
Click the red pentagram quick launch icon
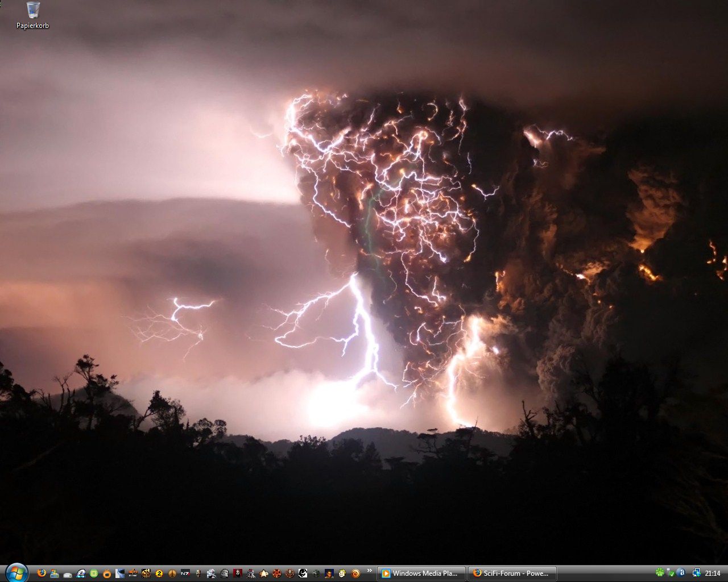tap(277, 573)
